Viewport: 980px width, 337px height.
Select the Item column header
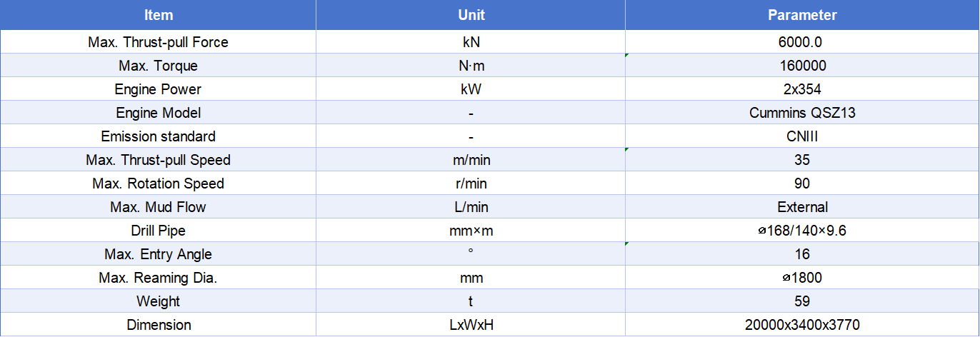pos(158,15)
